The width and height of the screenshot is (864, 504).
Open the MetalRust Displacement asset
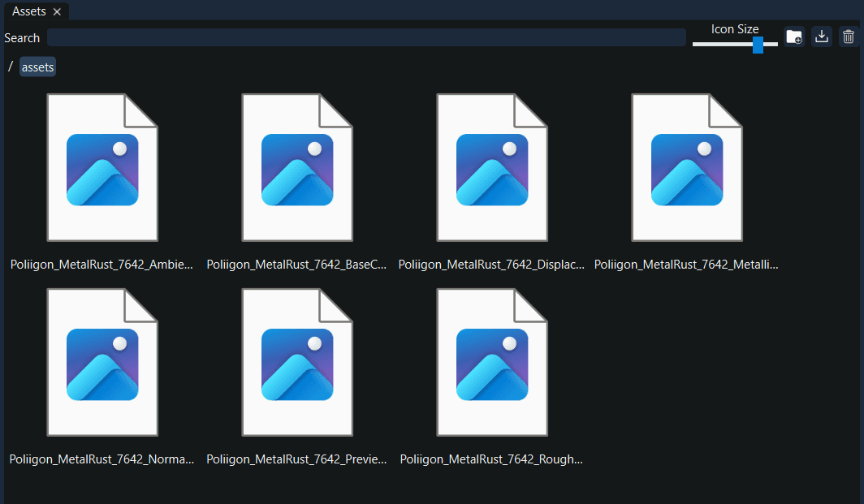point(492,167)
